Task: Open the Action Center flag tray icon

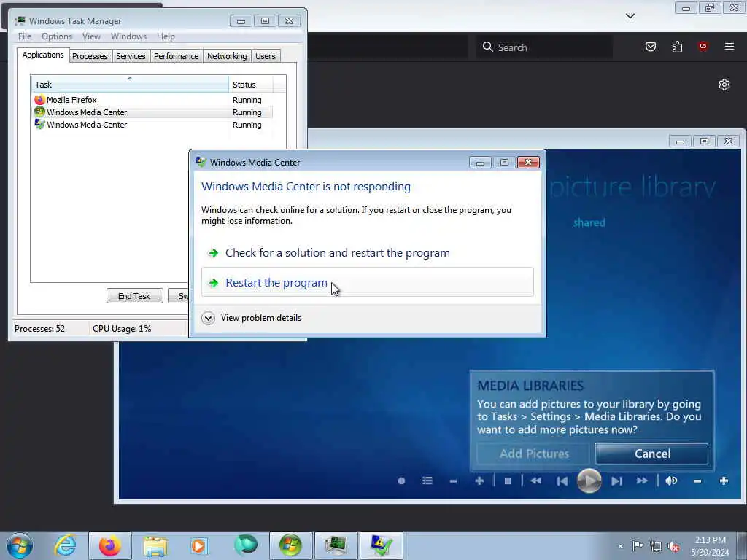Action: pos(638,546)
